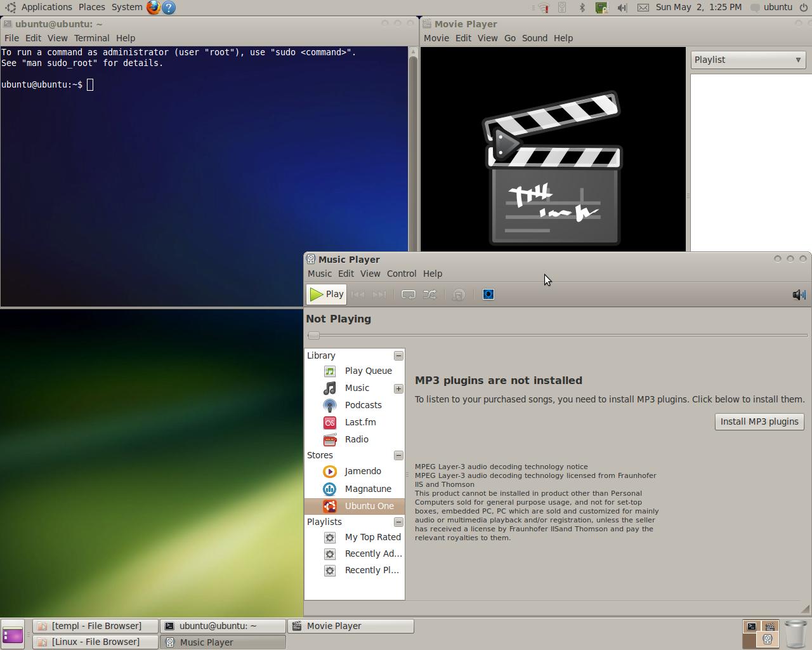The image size is (812, 650).
Task: Open the Playlist dropdown in Movie Player
Action: 749,60
